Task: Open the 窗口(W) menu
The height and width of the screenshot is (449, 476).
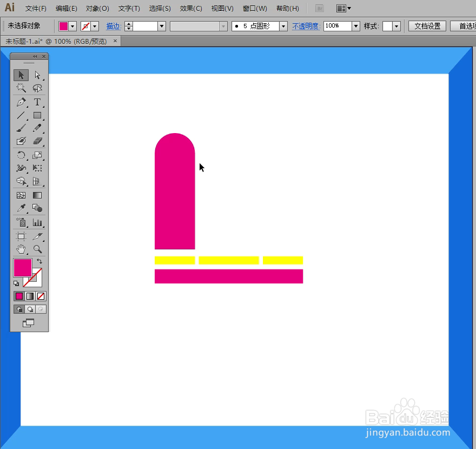Action: (x=255, y=9)
